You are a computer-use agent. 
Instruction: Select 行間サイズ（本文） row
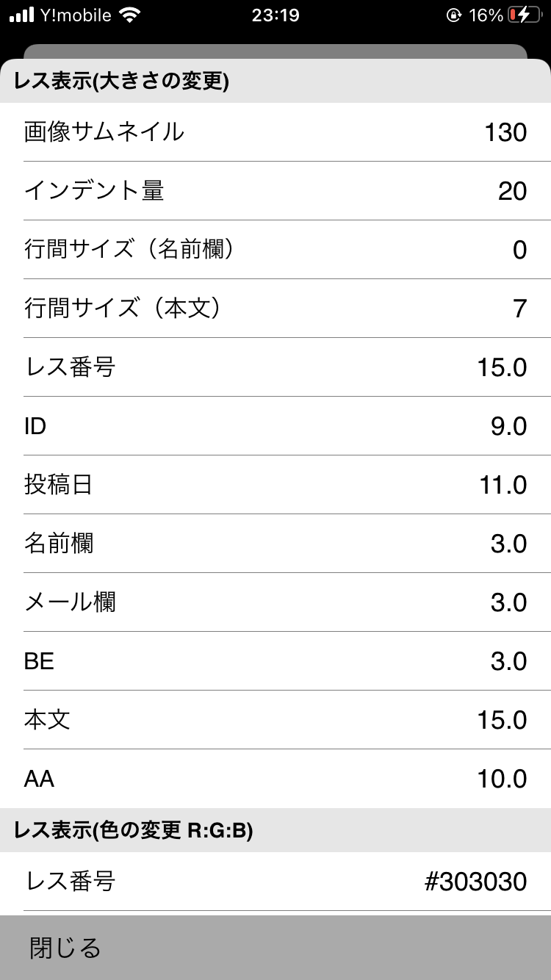275,309
